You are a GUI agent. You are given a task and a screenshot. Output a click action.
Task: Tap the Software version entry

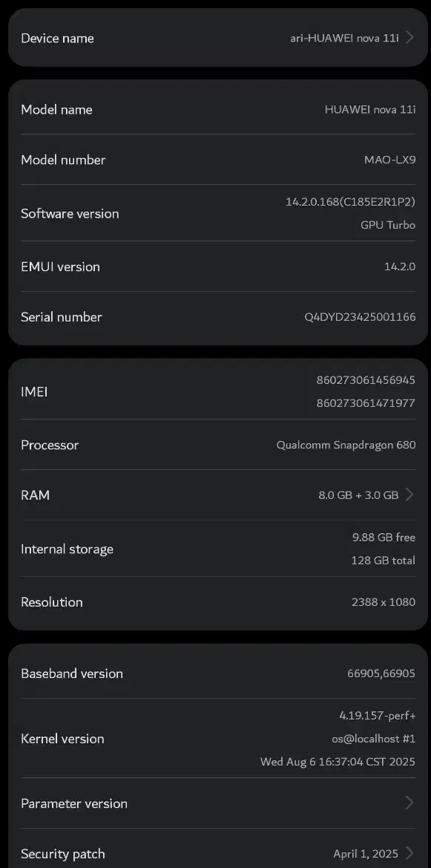point(215,213)
